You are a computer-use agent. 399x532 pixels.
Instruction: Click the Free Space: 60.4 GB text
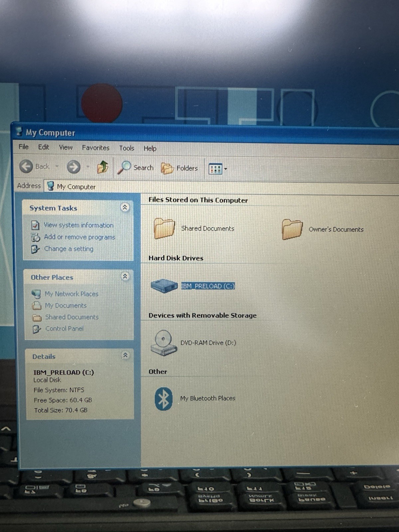tap(63, 400)
